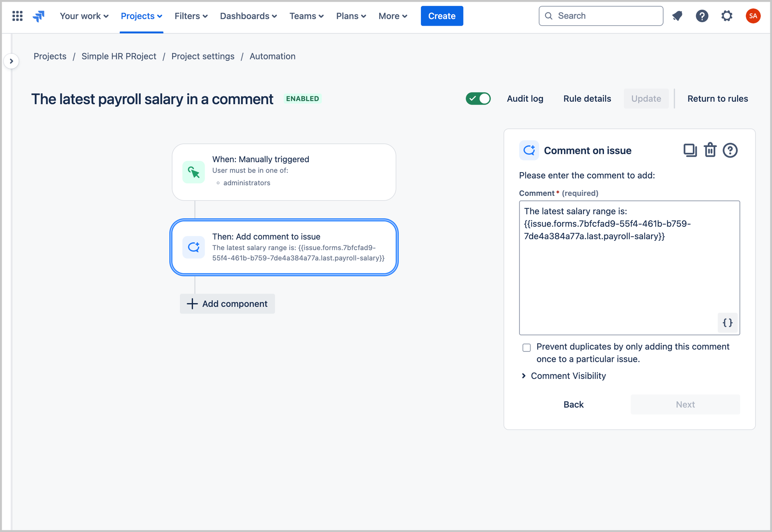Duplicate the Comment on issue component
Image resolution: width=772 pixels, height=532 pixels.
point(690,150)
